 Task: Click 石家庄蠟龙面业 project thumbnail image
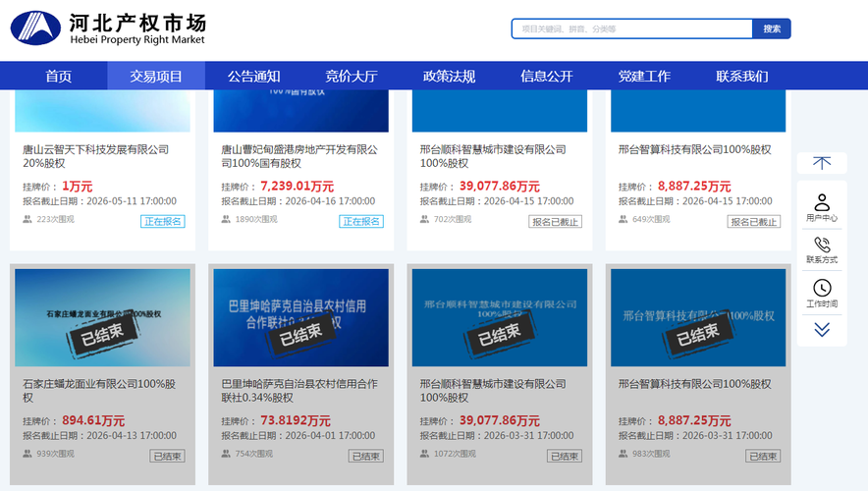(x=102, y=318)
